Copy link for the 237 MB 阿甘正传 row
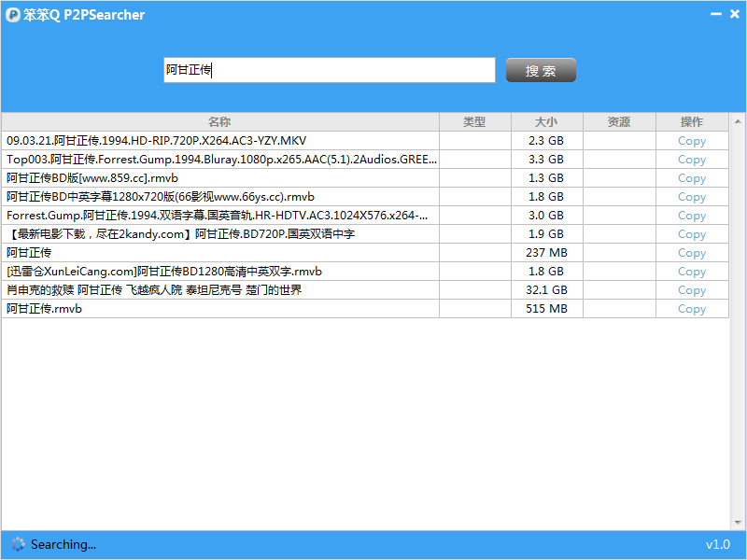747x560 pixels. tap(692, 252)
